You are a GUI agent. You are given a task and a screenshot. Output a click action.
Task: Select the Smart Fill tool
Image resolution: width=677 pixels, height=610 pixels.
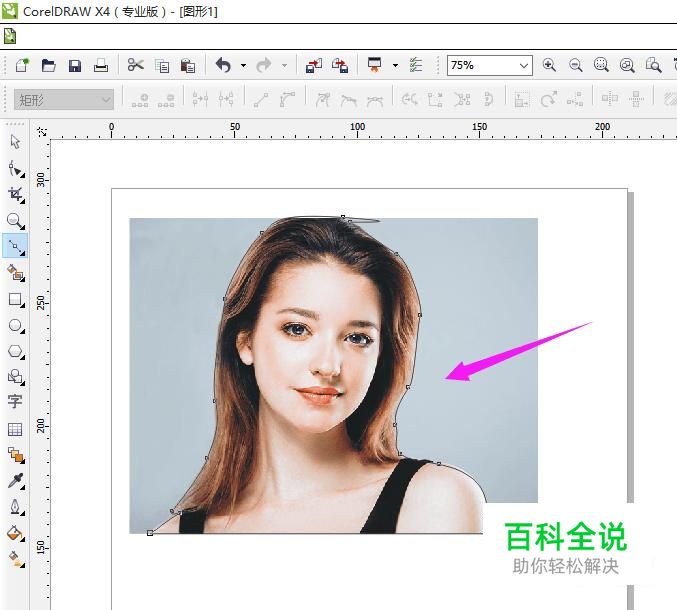pyautogui.click(x=16, y=273)
